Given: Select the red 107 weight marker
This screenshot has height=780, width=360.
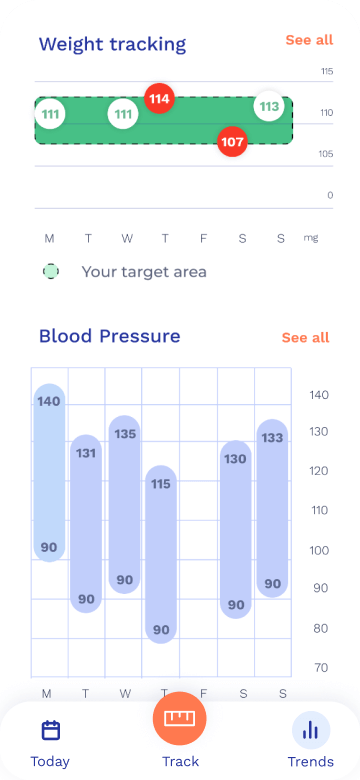Looking at the screenshot, I should tap(232, 142).
